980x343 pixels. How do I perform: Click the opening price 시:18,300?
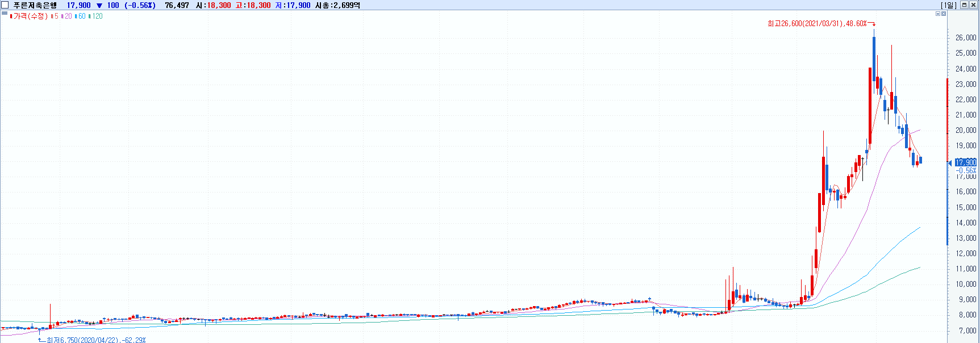pyautogui.click(x=213, y=5)
